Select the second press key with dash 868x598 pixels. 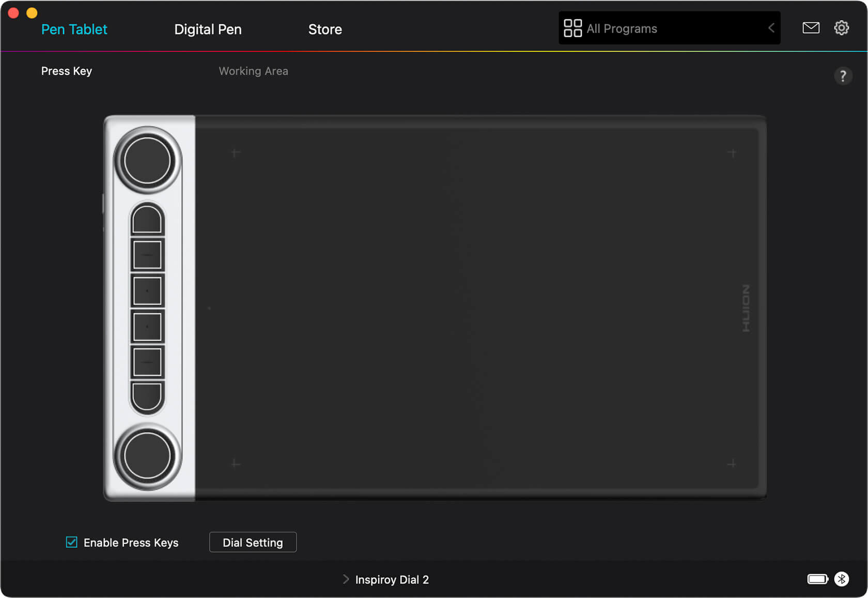[147, 255]
